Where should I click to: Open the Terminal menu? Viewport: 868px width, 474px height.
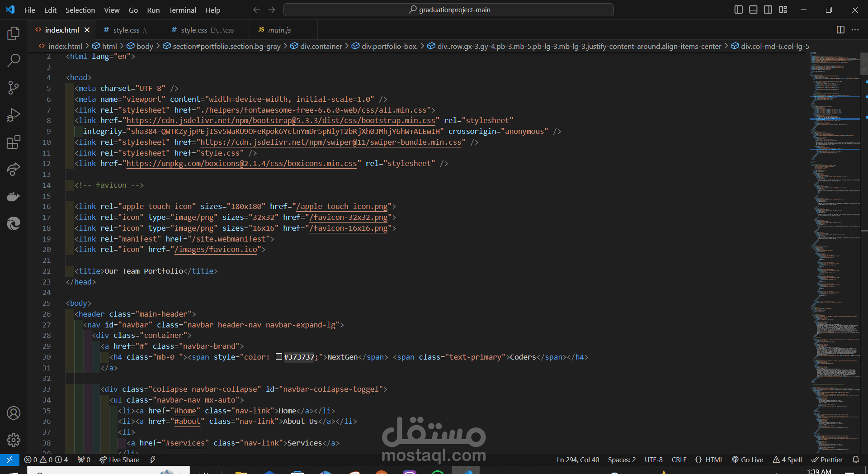click(x=183, y=10)
